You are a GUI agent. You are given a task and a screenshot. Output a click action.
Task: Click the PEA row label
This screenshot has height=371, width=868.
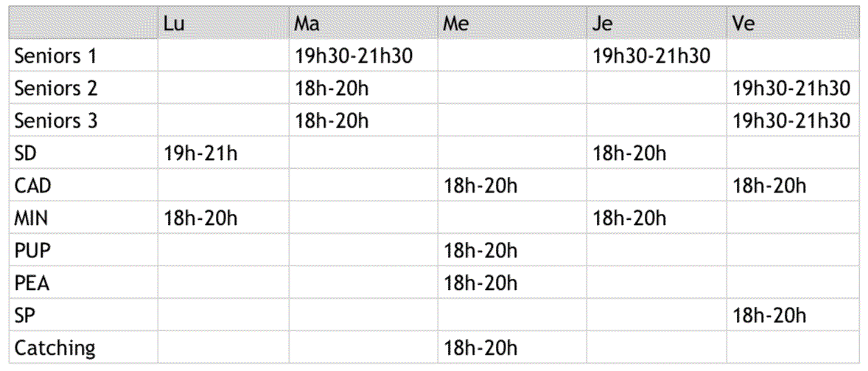[32, 283]
